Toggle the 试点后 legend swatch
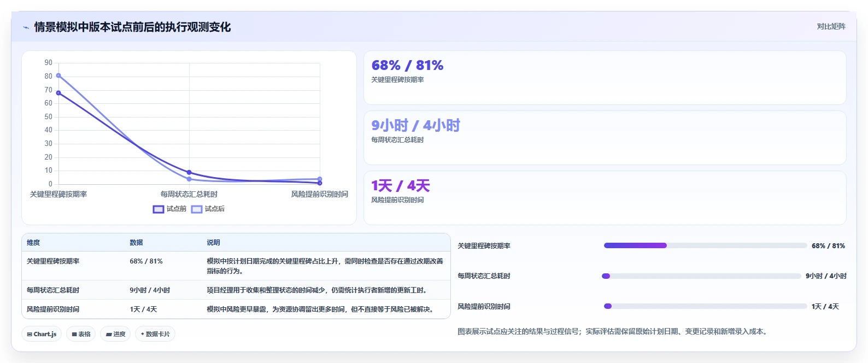 coord(197,209)
